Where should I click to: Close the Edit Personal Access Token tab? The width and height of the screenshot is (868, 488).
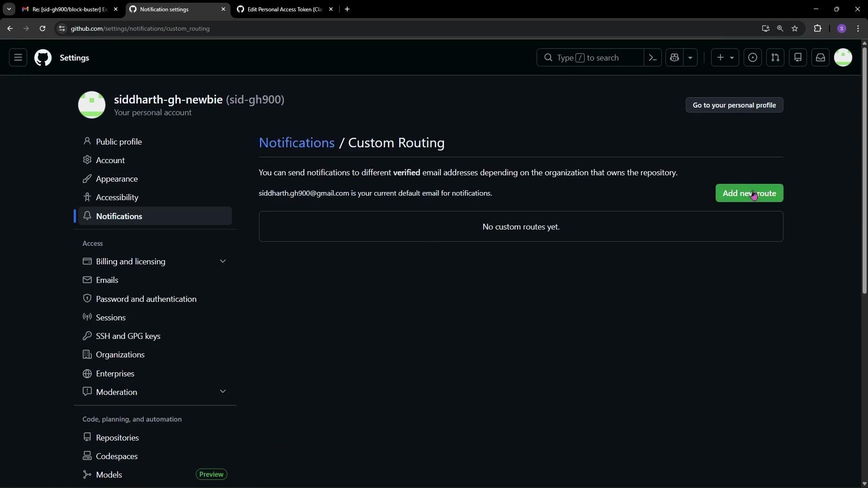[331, 9]
